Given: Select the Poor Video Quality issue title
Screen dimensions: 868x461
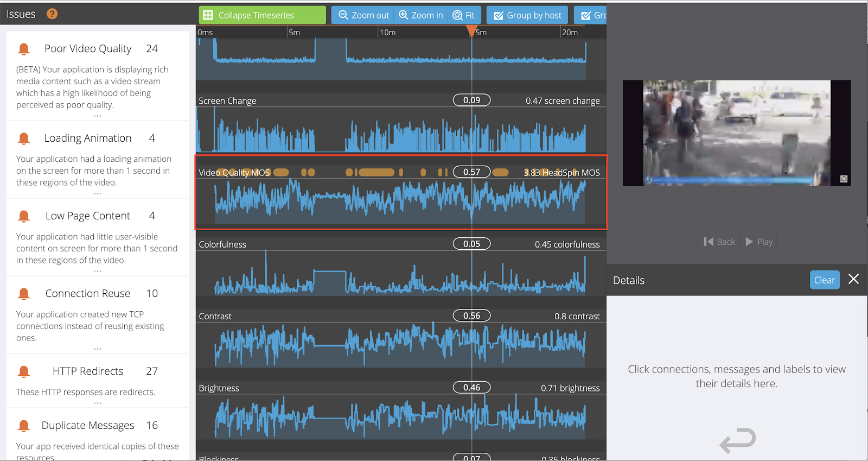Looking at the screenshot, I should [88, 49].
